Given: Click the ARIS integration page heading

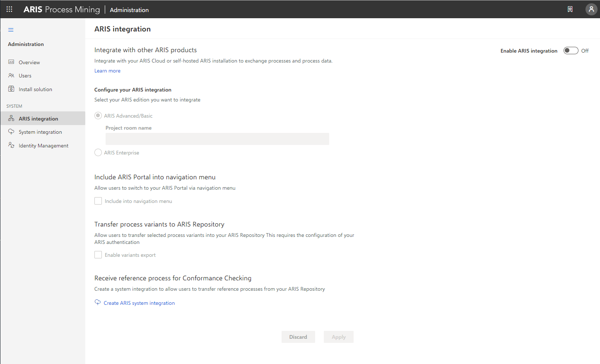Looking at the screenshot, I should click(x=123, y=29).
